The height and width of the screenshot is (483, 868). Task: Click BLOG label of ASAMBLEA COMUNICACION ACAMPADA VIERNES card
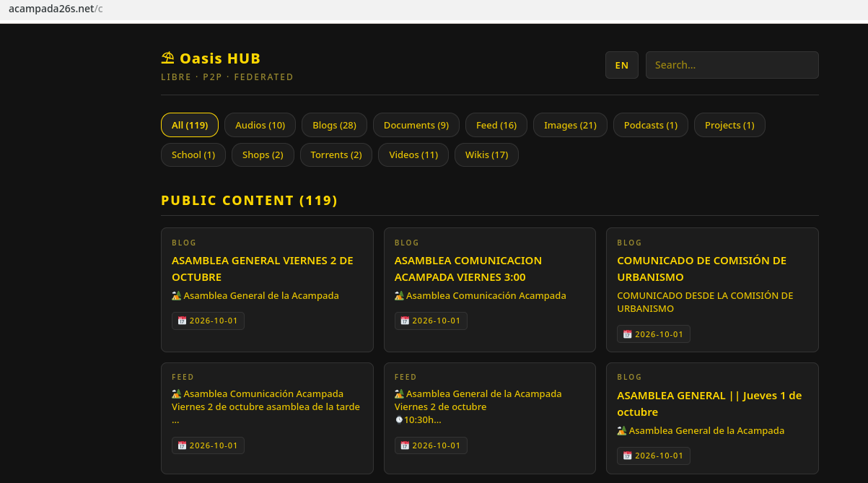(407, 243)
